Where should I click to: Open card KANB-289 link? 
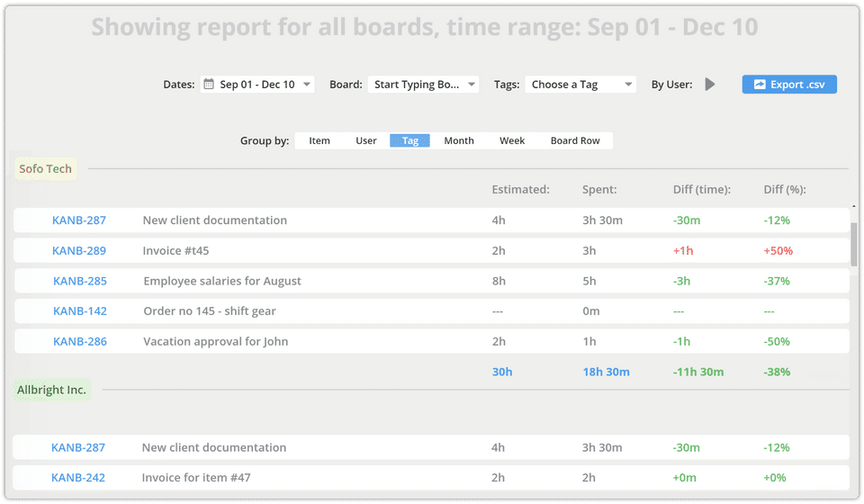point(79,251)
